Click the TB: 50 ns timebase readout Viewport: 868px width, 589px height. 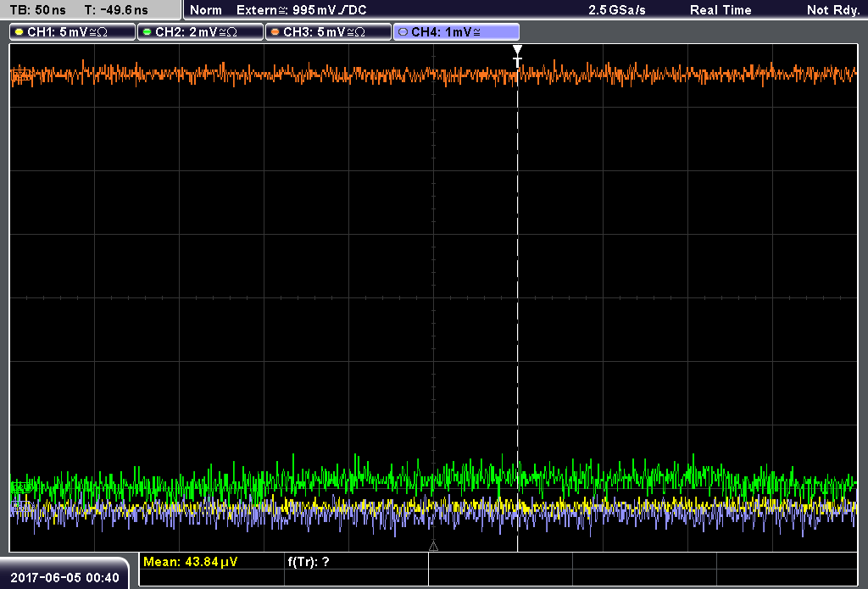coord(37,10)
